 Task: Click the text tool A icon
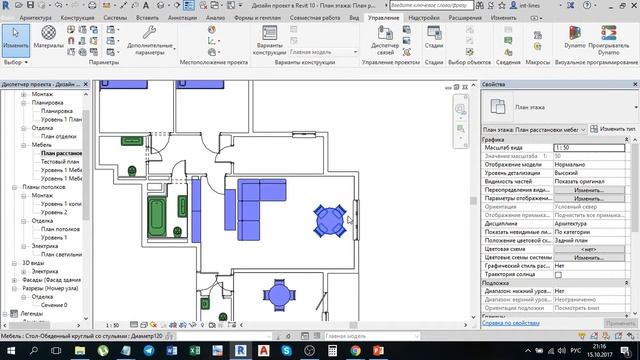point(145,5)
